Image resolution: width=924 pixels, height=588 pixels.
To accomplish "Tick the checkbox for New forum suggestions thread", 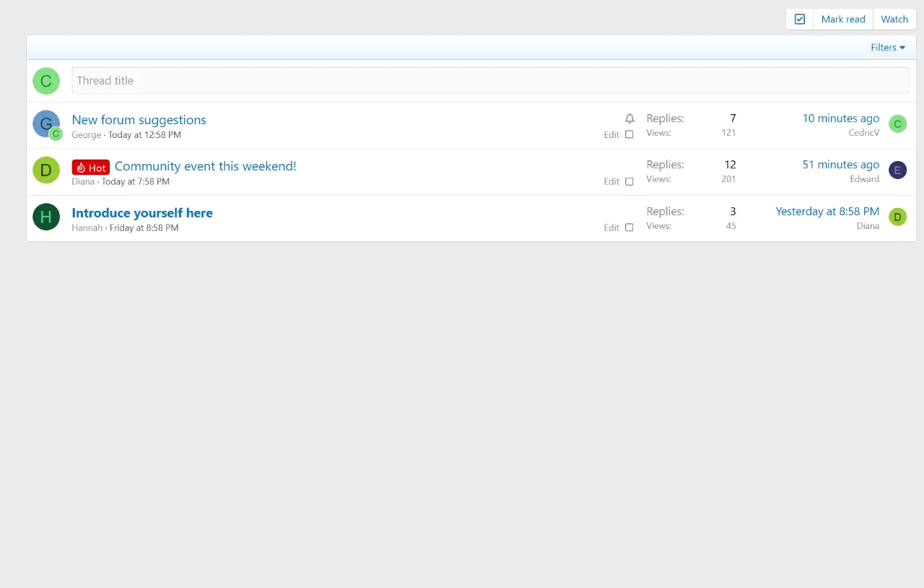I will click(x=629, y=134).
